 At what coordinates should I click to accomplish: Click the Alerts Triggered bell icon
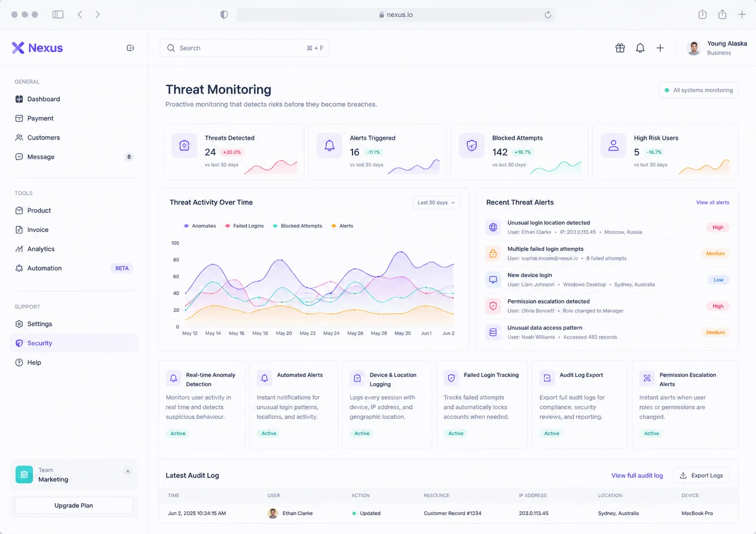[329, 145]
